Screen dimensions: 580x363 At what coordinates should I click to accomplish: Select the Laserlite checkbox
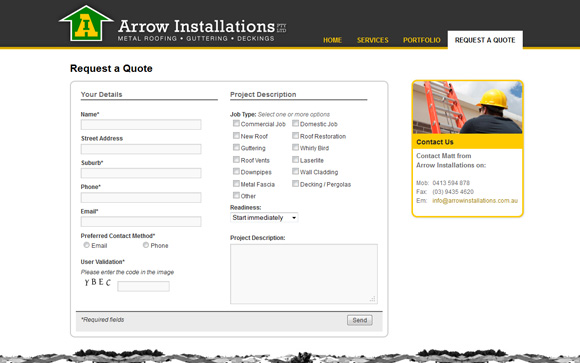pyautogui.click(x=296, y=159)
